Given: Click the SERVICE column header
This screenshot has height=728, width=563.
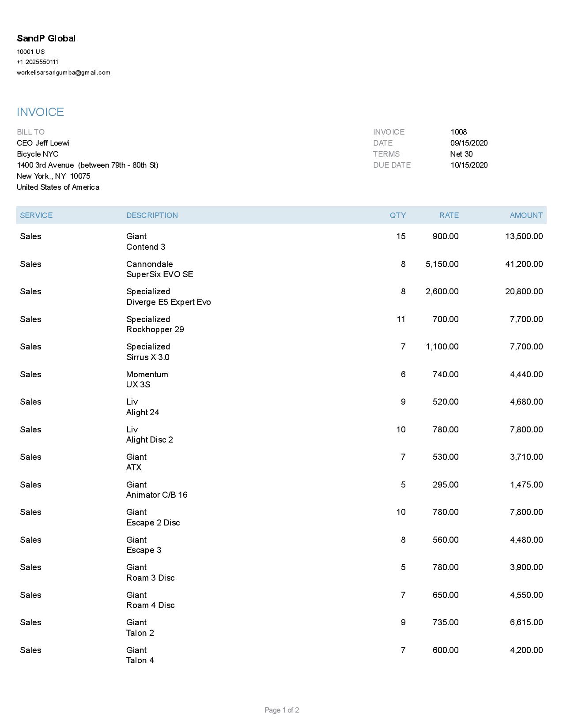Looking at the screenshot, I should click(x=36, y=215).
